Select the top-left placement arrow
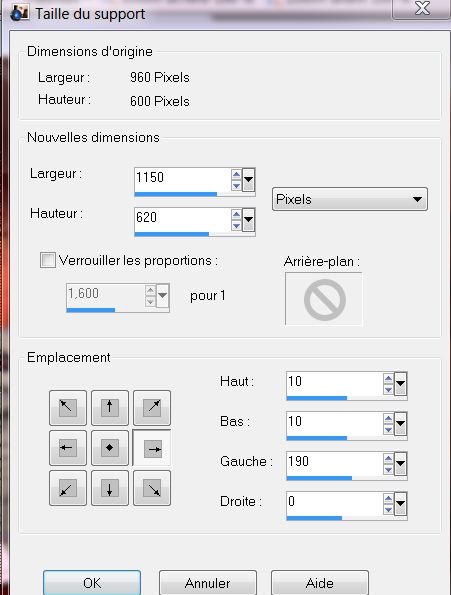 68,408
